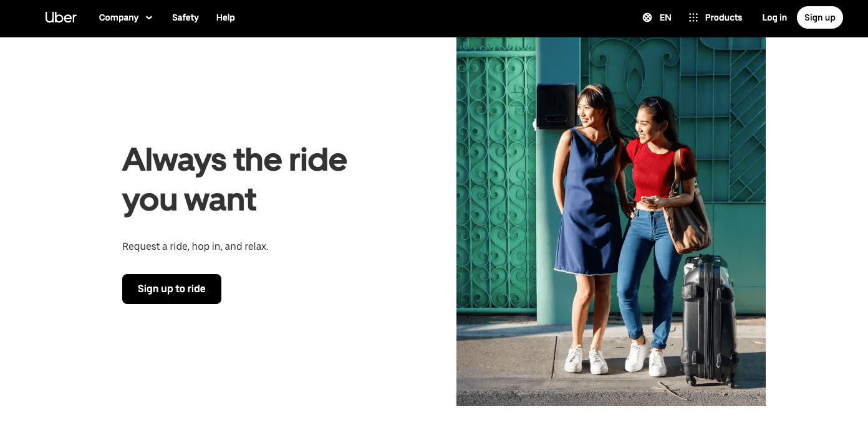868x446 pixels.
Task: Click the globe language icon
Action: pyautogui.click(x=647, y=17)
